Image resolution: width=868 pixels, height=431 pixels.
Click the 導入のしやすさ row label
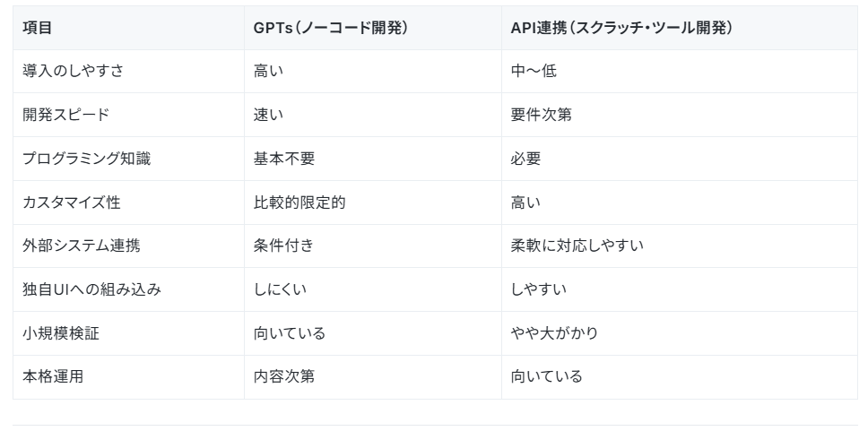click(x=128, y=72)
